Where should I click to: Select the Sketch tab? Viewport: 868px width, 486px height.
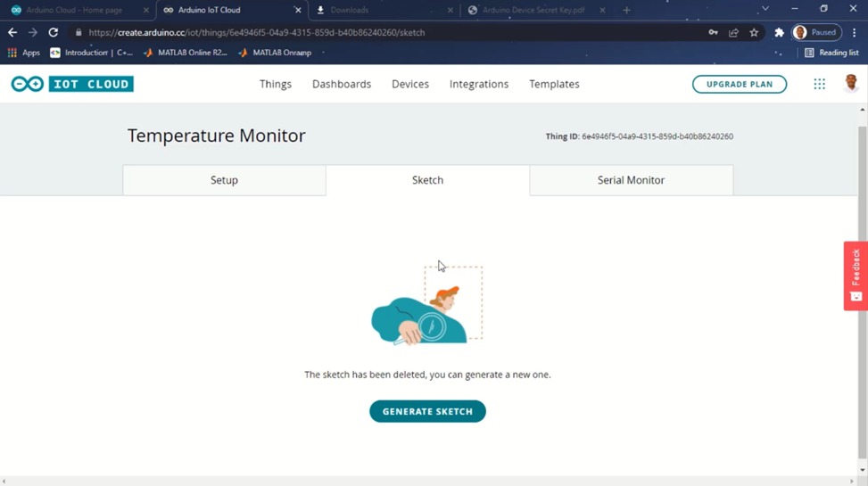pos(427,180)
